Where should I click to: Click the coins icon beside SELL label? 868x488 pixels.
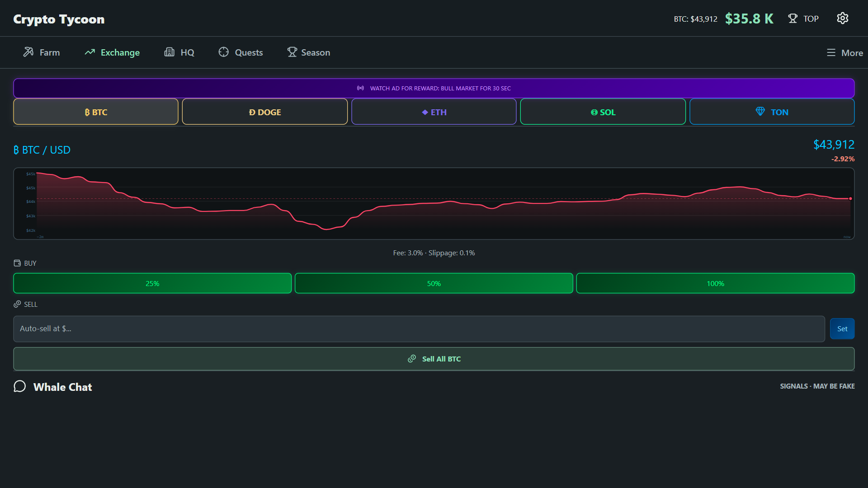[x=17, y=304]
